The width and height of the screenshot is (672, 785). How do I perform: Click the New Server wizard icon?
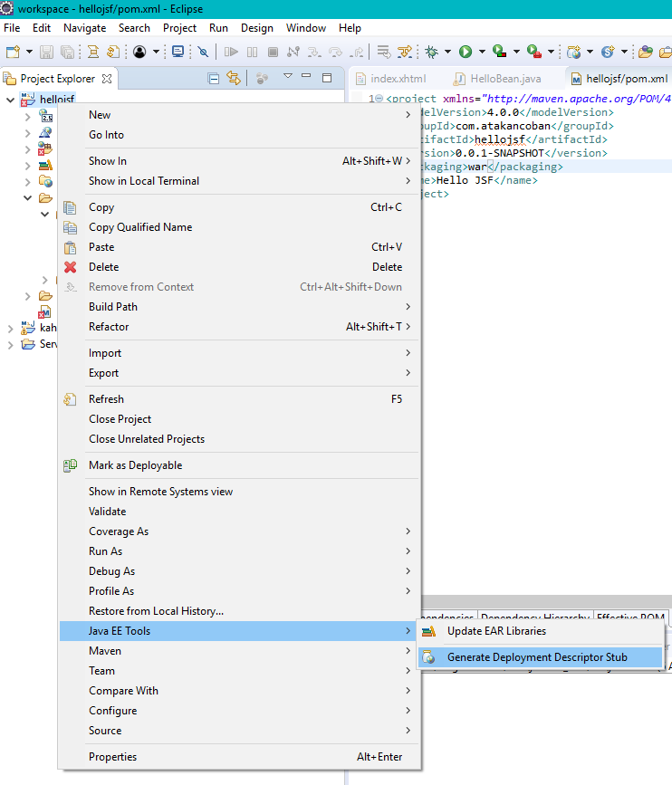point(574,52)
